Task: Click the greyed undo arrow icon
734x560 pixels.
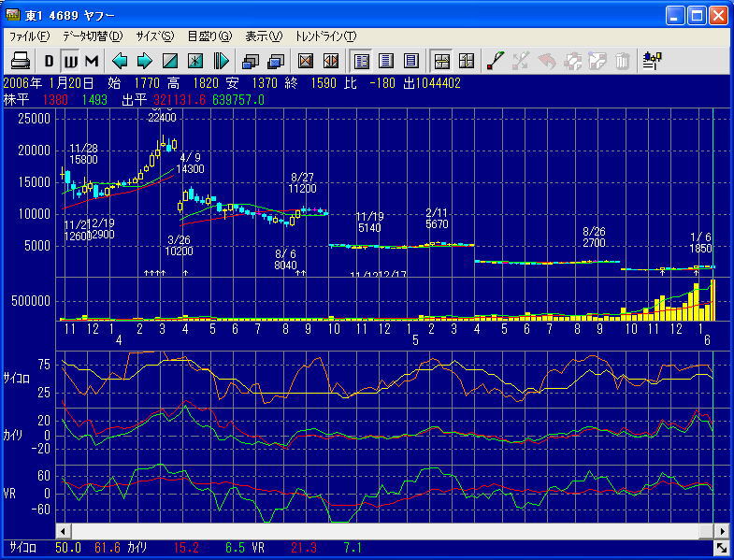Action: click(546, 61)
